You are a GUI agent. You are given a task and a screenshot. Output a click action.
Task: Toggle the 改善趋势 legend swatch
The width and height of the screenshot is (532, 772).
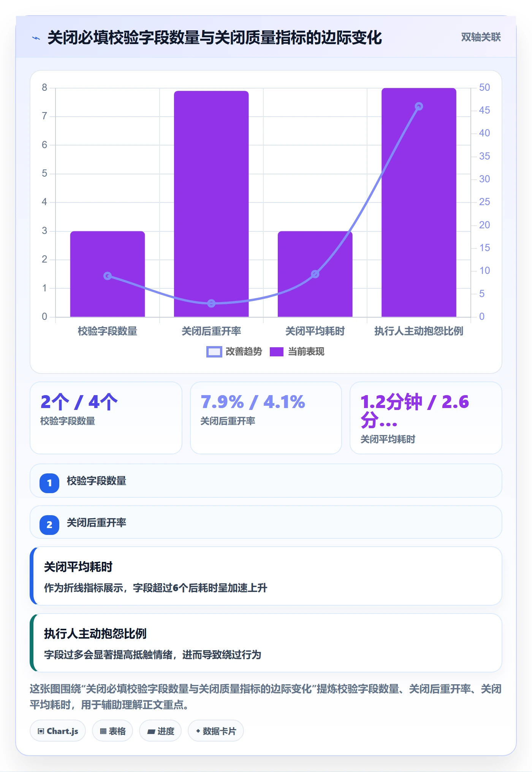point(214,352)
